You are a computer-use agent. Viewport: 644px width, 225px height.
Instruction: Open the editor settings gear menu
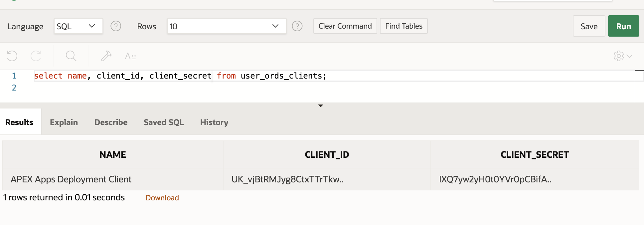click(x=622, y=56)
